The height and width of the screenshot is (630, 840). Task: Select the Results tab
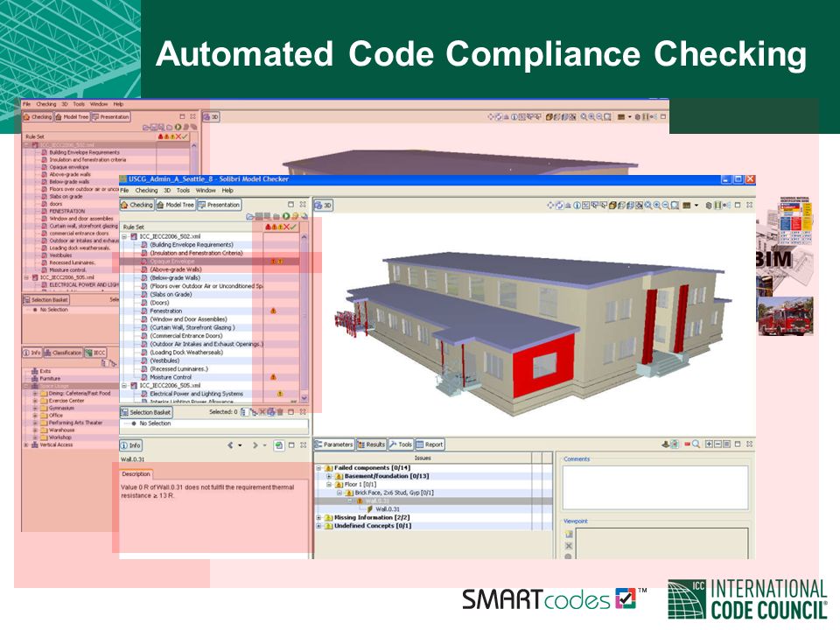371,444
